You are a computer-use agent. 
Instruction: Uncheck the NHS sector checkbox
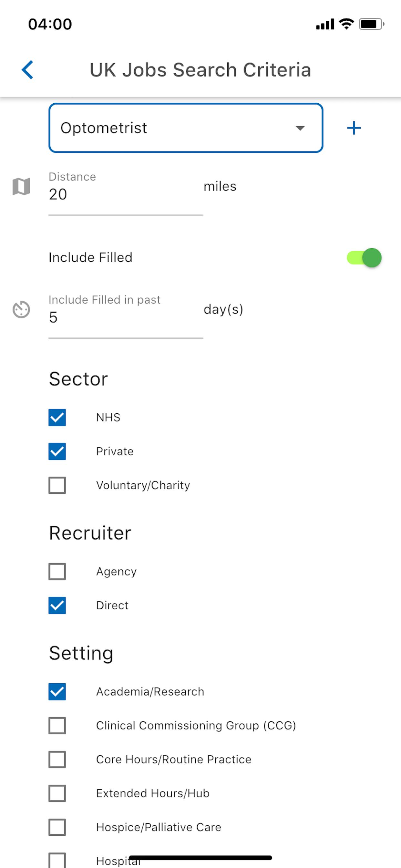point(57,418)
